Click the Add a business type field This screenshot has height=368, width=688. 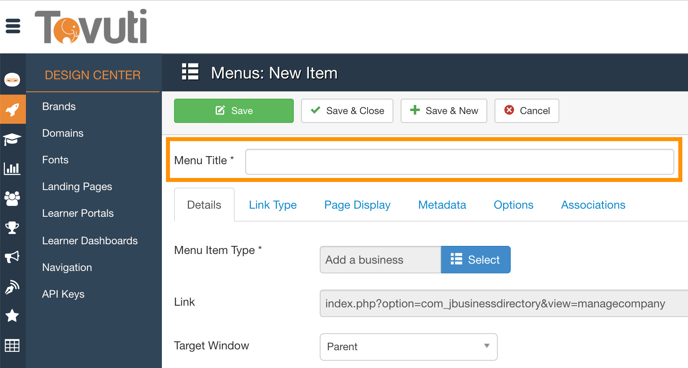pyautogui.click(x=380, y=260)
